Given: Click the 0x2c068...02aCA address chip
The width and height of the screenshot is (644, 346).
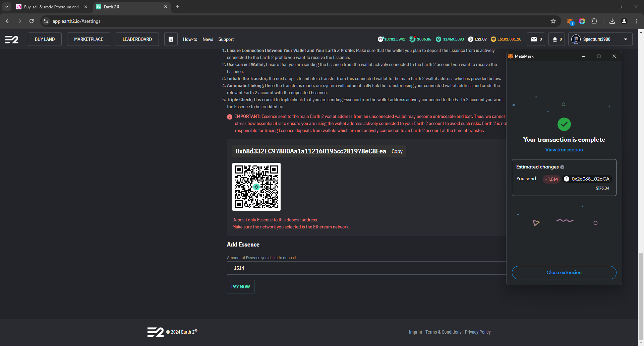Looking at the screenshot, I should [x=587, y=179].
